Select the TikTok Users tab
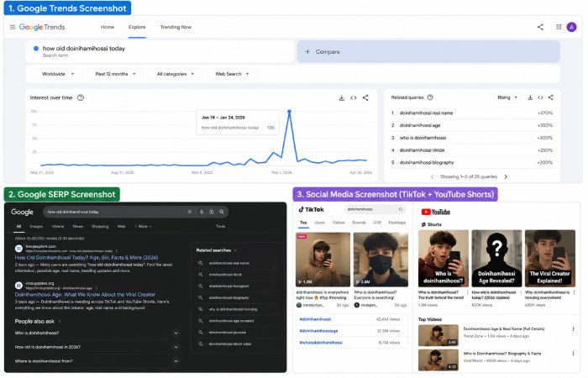The height and width of the screenshot is (378, 588). click(x=319, y=223)
